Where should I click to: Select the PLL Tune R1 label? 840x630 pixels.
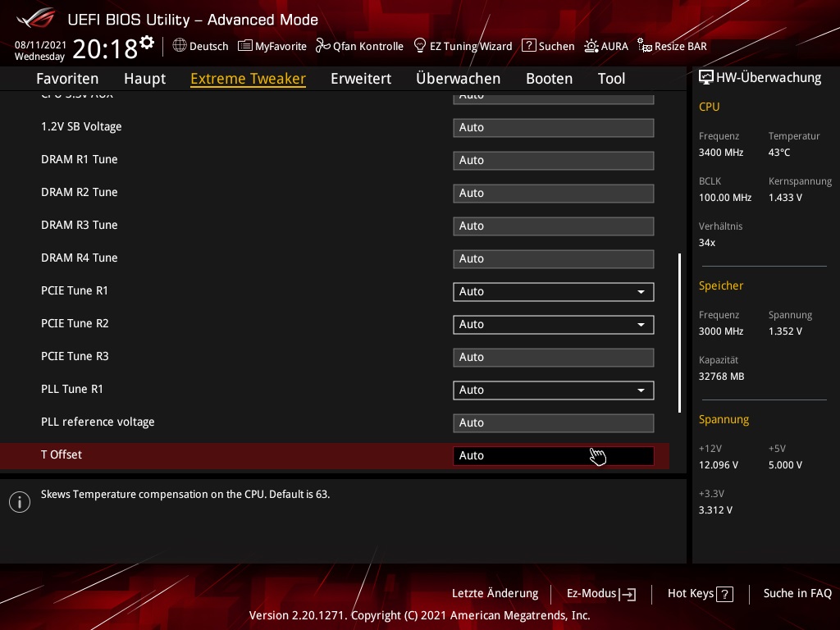pyautogui.click(x=72, y=389)
